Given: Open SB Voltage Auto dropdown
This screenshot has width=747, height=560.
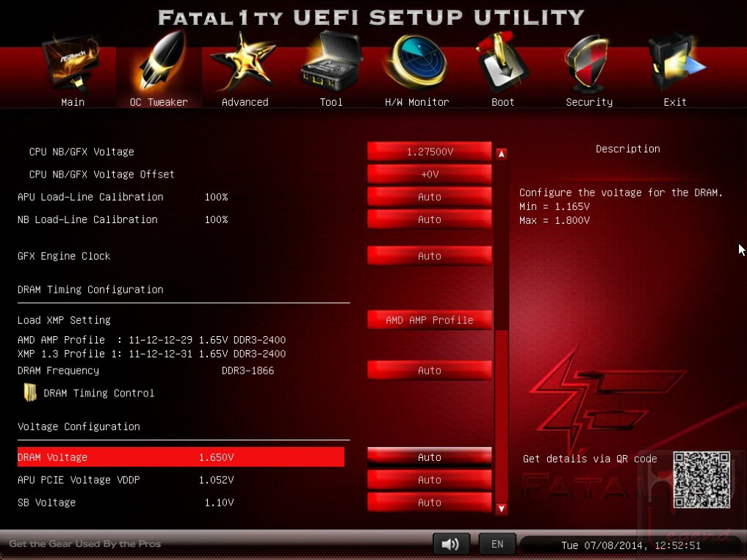Looking at the screenshot, I should (x=429, y=502).
